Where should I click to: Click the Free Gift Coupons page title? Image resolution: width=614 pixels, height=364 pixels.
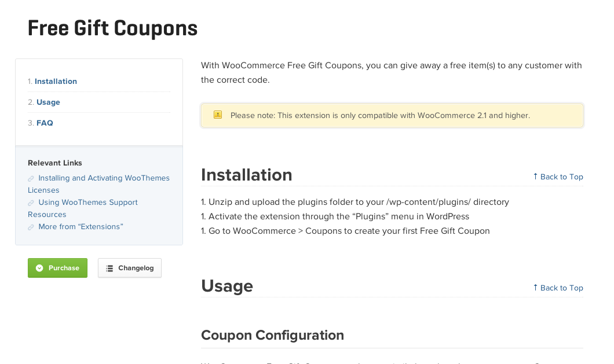tap(113, 28)
